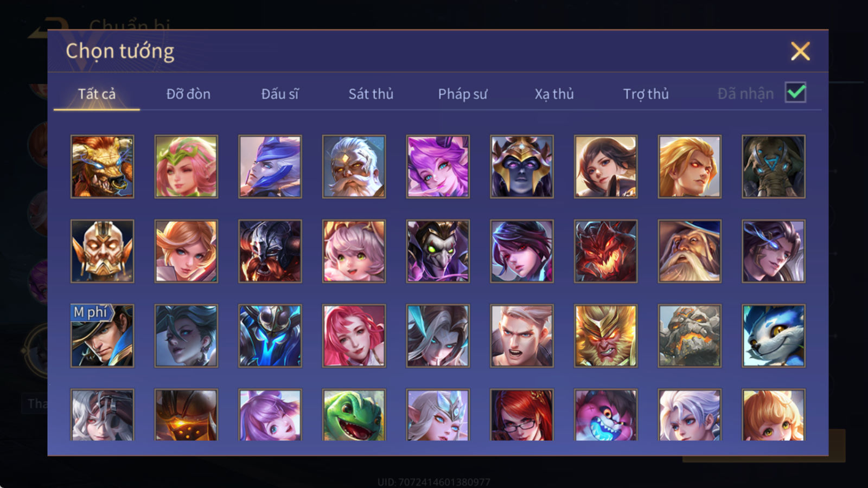Select the bull-horned beast hero portrait
This screenshot has width=868, height=488.
tap(102, 166)
